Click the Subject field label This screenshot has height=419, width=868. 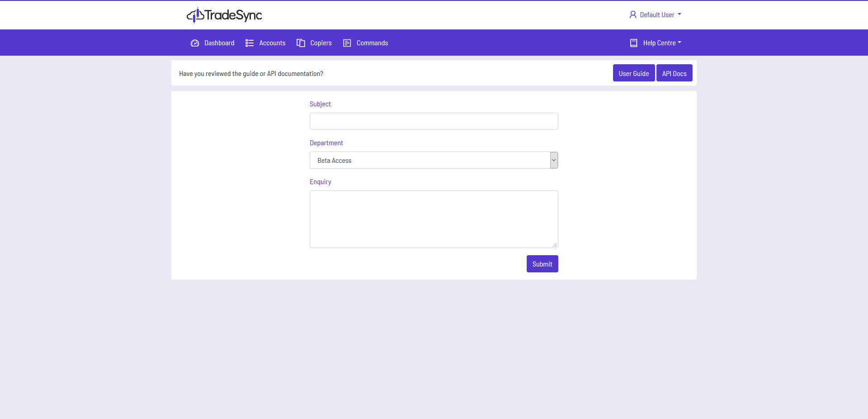(x=320, y=104)
